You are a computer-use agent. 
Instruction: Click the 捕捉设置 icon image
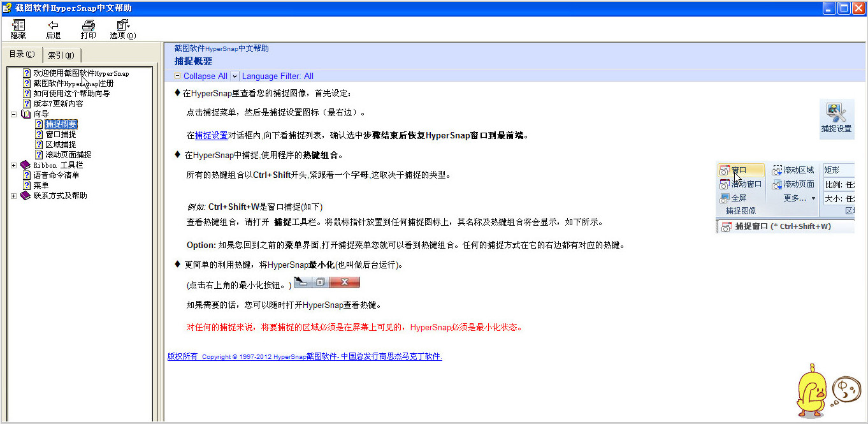836,119
